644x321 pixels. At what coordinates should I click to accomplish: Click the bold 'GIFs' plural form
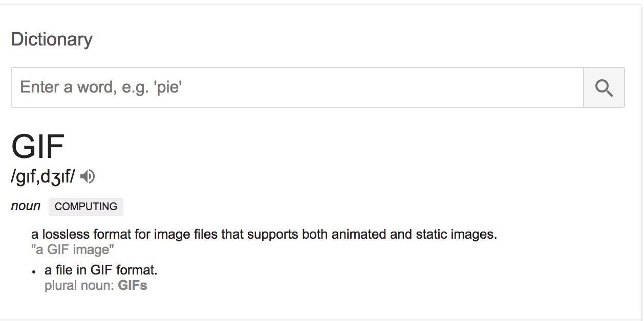coord(133,285)
